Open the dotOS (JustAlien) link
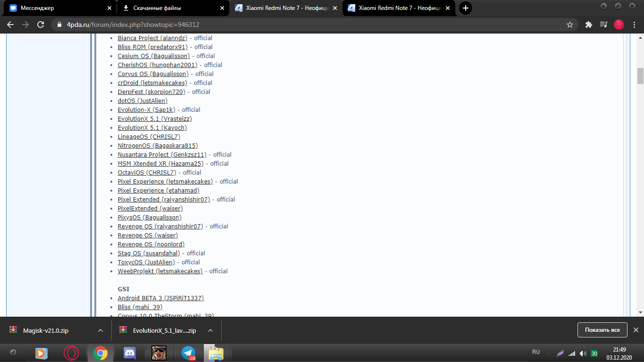Viewport: 644px width, 362px height. [142, 101]
